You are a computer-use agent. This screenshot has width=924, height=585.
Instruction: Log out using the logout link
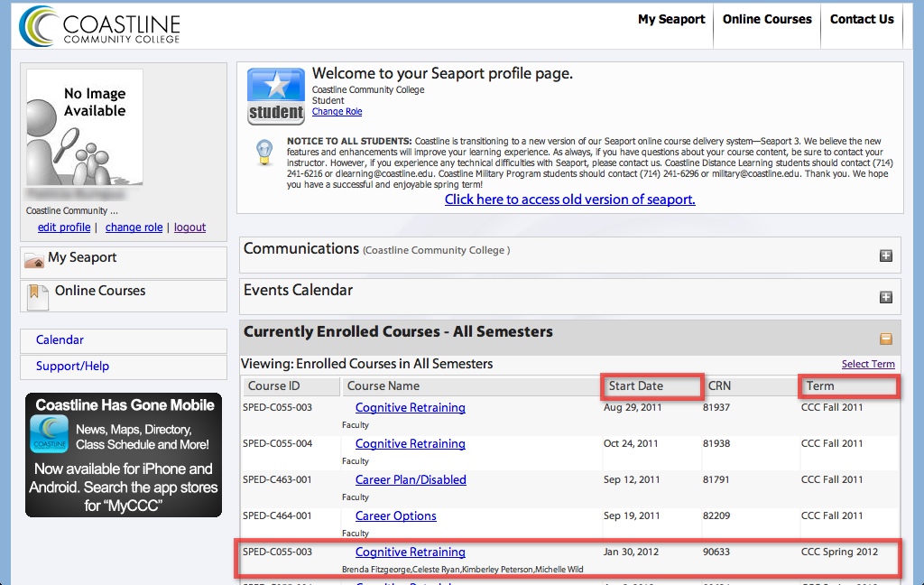tap(189, 227)
